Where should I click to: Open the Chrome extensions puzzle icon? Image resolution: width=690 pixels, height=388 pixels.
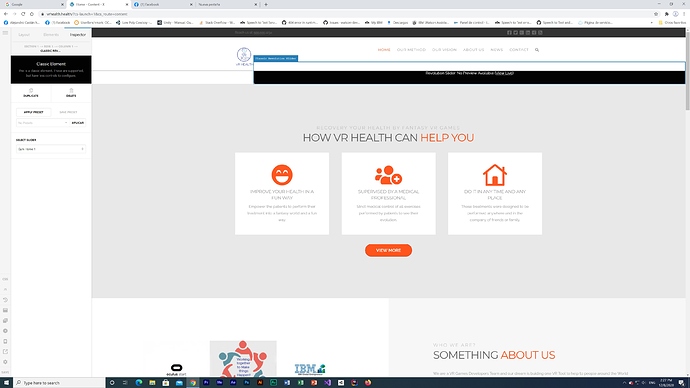(x=666, y=14)
